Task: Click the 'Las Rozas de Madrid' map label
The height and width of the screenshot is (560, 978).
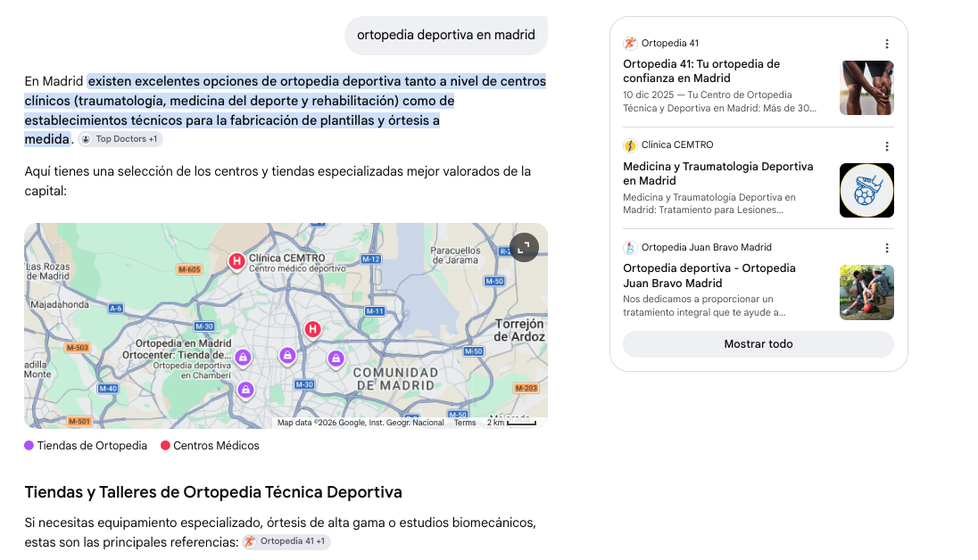Action: (48, 271)
